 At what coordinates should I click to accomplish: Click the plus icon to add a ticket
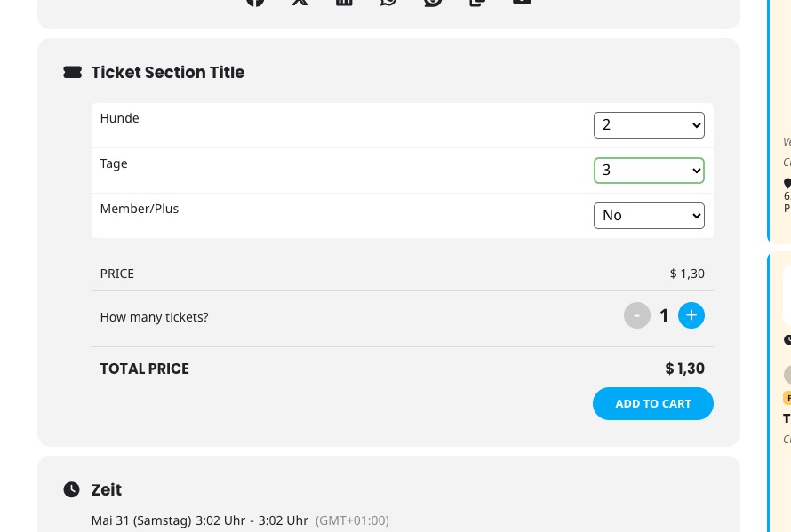pyautogui.click(x=691, y=315)
